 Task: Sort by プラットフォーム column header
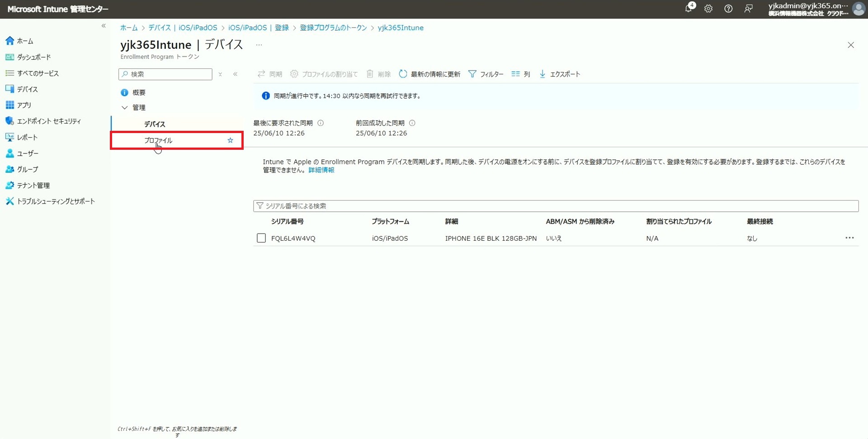point(390,221)
